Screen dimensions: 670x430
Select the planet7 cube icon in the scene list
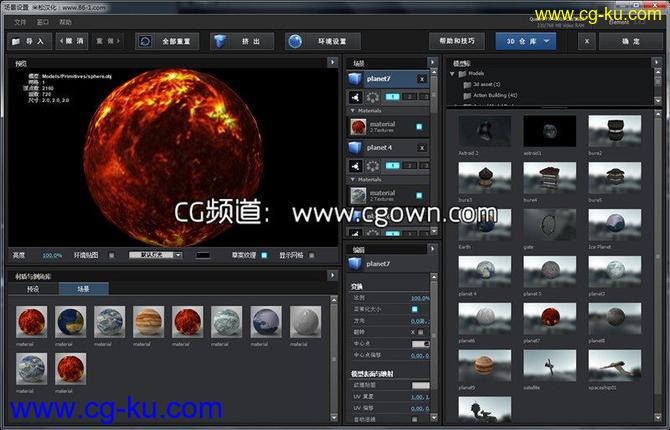tap(355, 79)
